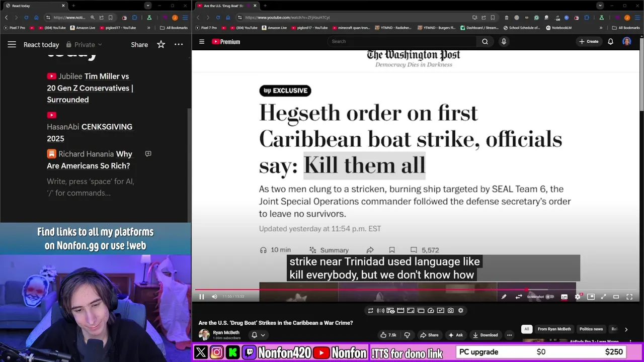Favorite the React today page with star
This screenshot has height=362, width=644.
[x=161, y=44]
